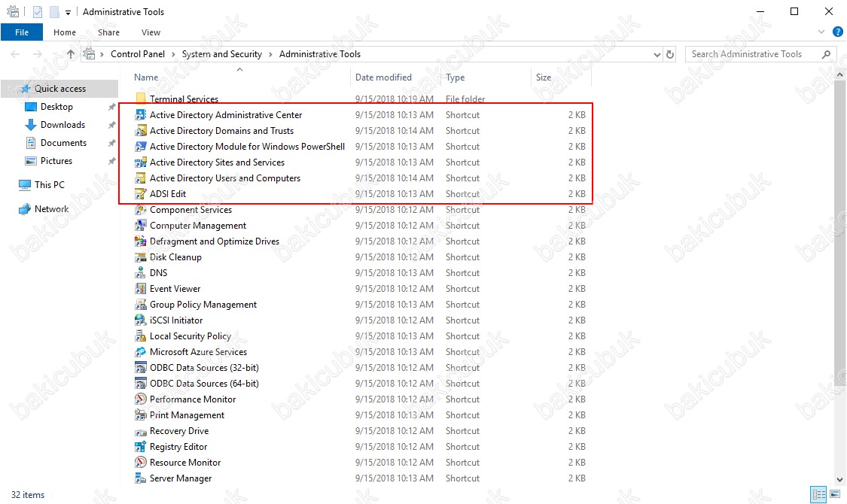The height and width of the screenshot is (504, 847).
Task: Sort by the Date modified column header
Action: pos(384,77)
